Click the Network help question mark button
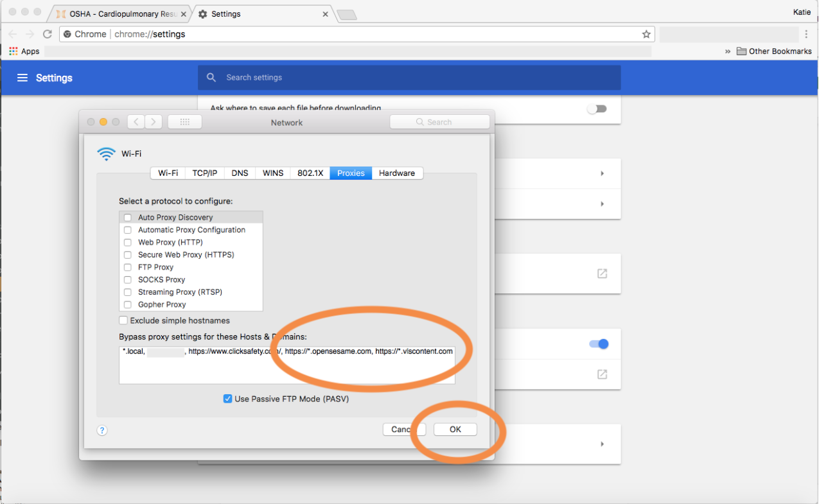The width and height of the screenshot is (819, 504). pos(102,430)
